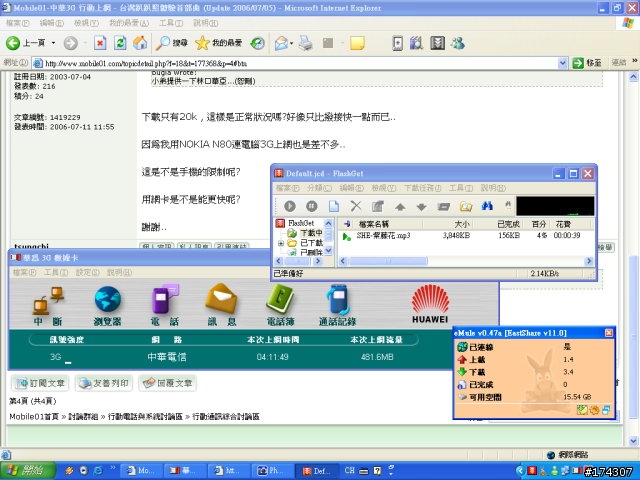Screen dimensions: 640x480
Task: Click the 回覆文章 reply button
Action: [x=168, y=383]
